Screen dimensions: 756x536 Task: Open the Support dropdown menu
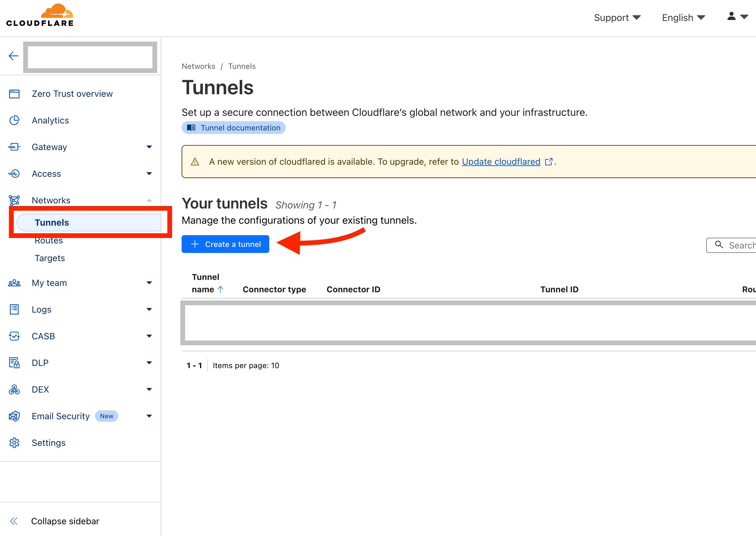pos(617,17)
